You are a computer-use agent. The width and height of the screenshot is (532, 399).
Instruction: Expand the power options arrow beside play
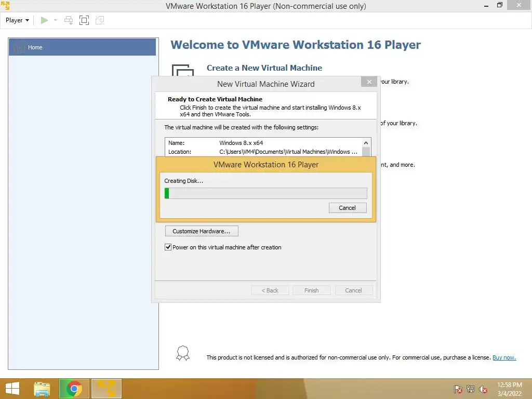click(56, 20)
